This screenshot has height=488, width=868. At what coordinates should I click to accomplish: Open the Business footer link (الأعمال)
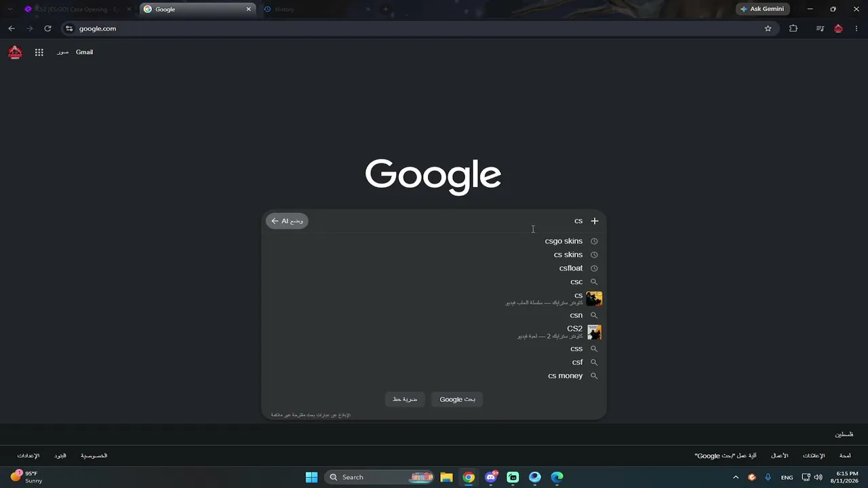click(x=780, y=456)
